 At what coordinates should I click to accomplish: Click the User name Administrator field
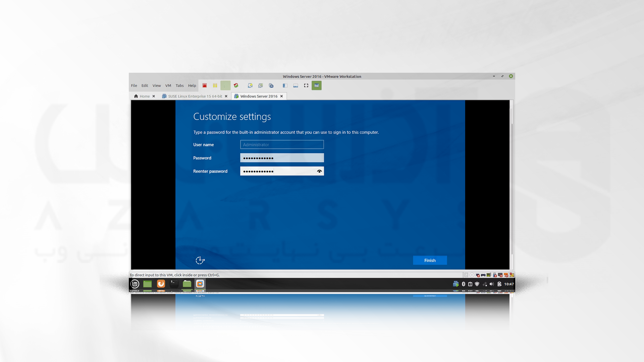click(x=282, y=144)
